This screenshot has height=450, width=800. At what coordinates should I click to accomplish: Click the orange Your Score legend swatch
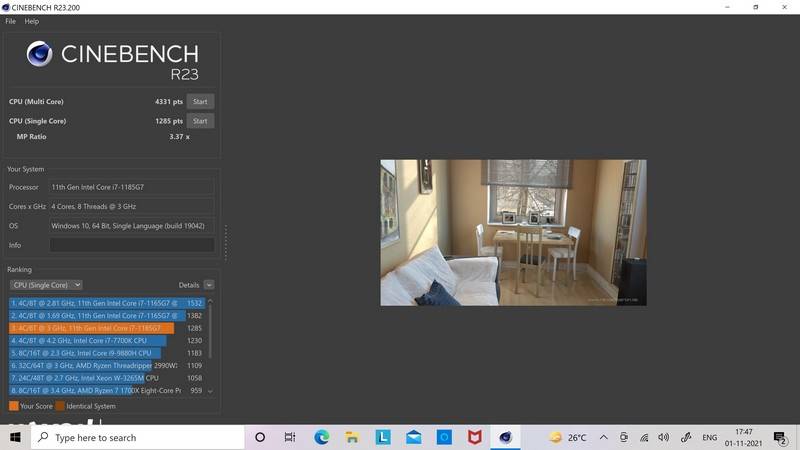coord(13,406)
